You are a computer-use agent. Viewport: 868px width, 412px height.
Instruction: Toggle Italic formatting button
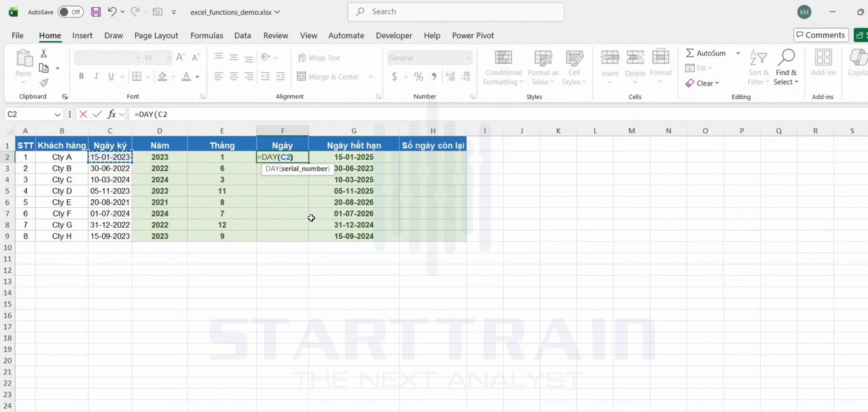(96, 77)
